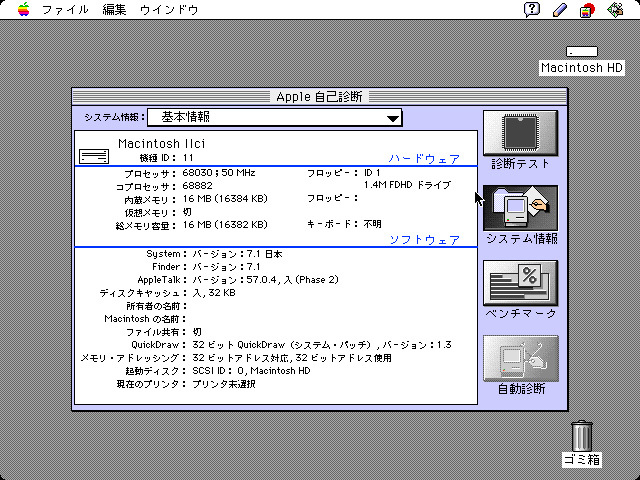Click the processor value 68030; 50 MHz
The width and height of the screenshot is (640, 480).
[219, 173]
